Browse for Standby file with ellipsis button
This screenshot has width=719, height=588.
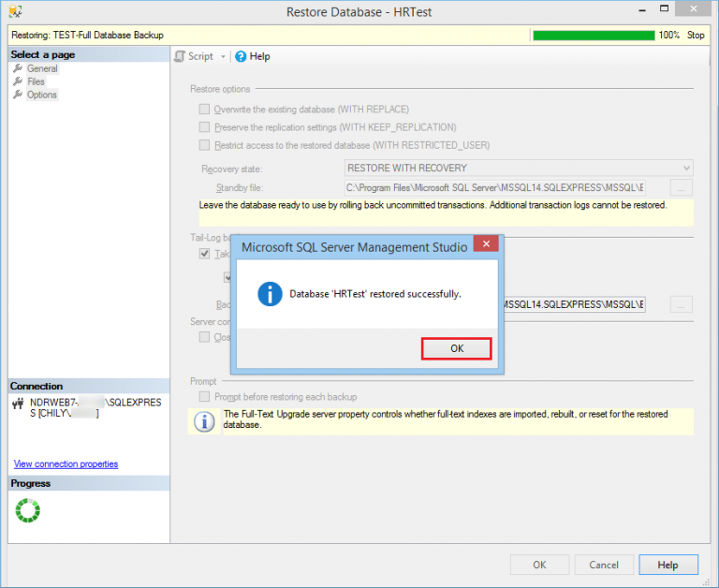682,188
